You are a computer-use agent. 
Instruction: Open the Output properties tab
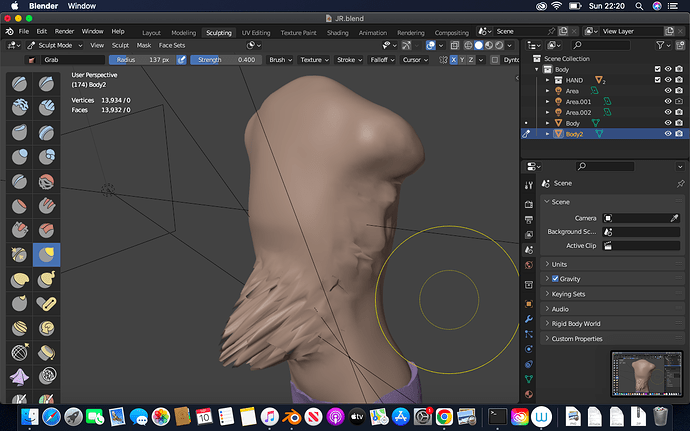[529, 220]
